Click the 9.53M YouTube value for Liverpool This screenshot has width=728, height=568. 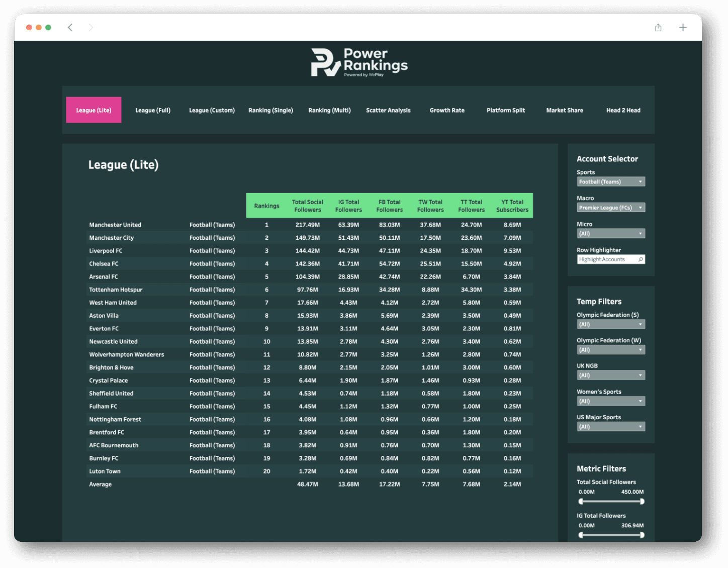pyautogui.click(x=512, y=251)
